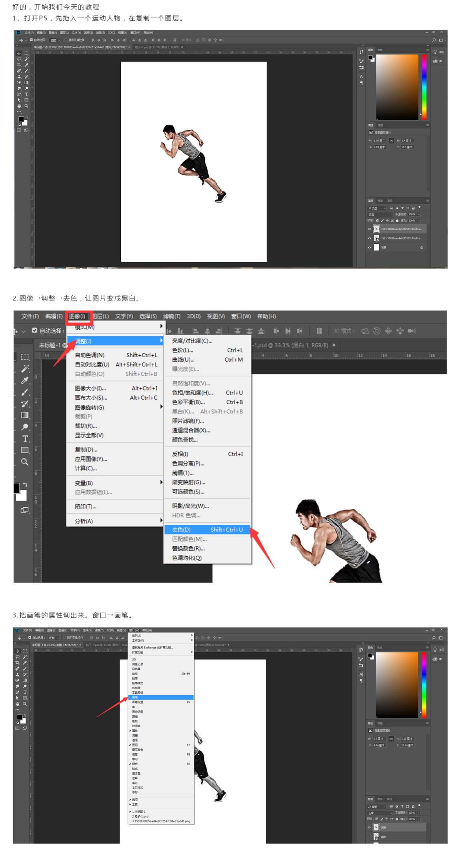This screenshot has width=460, height=868.
Task: Expand the 图像旋转(G) submenu
Action: (x=161, y=407)
